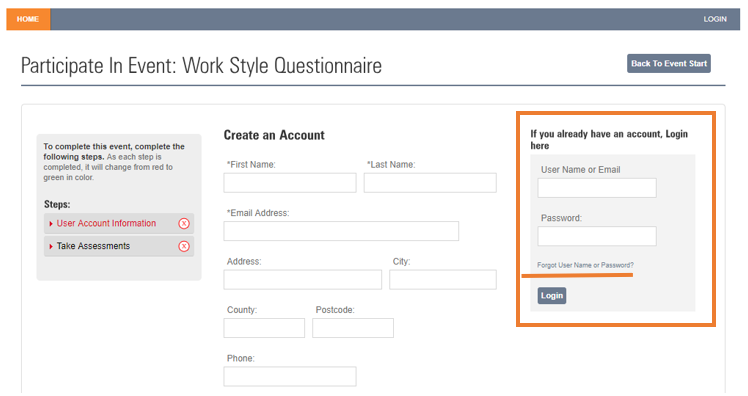
Task: Open LOGIN in the top navigation bar
Action: click(x=715, y=19)
